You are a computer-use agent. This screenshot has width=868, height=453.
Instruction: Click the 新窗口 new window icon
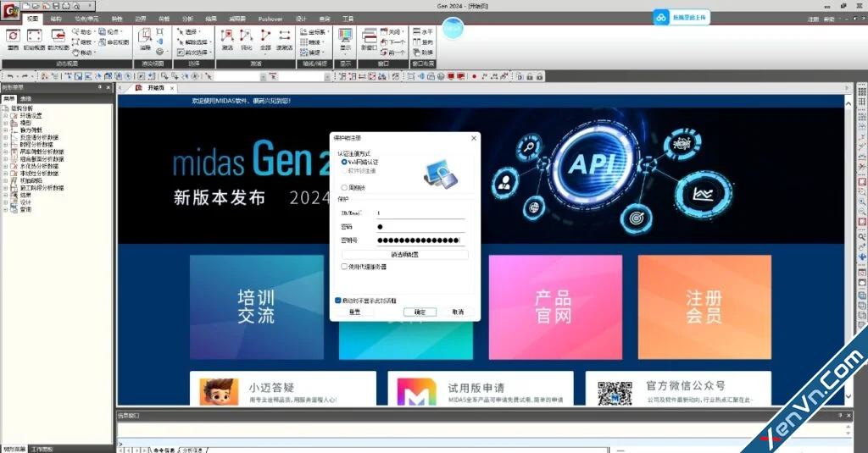(x=370, y=36)
